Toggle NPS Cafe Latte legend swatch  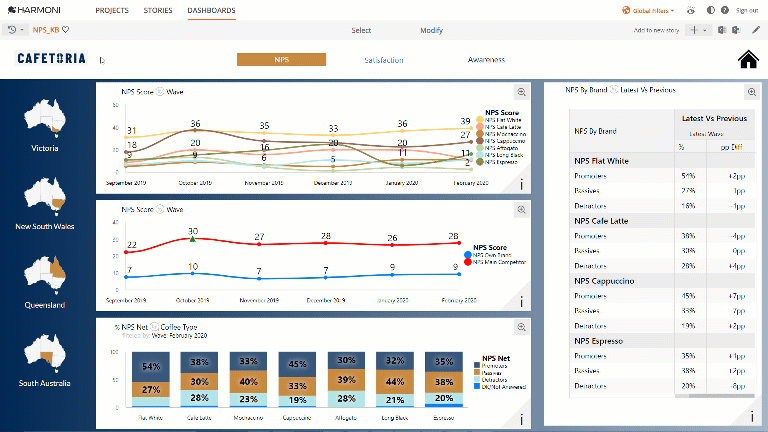coord(480,127)
